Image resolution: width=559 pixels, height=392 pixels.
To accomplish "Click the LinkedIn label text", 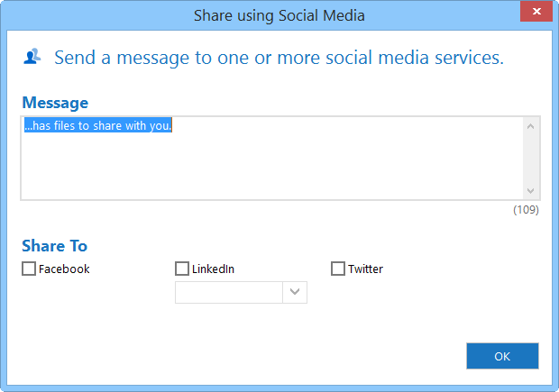I will coord(213,269).
